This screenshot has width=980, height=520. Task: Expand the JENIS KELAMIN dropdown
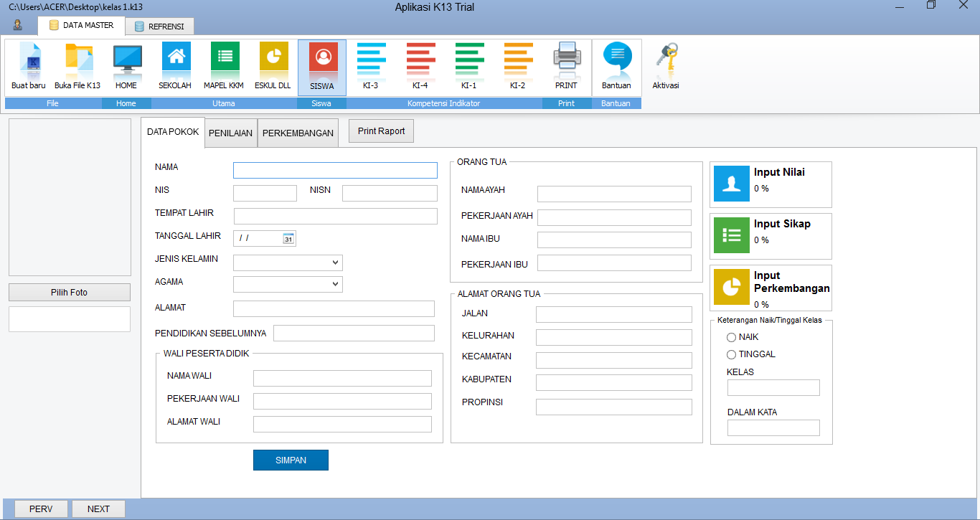335,263
